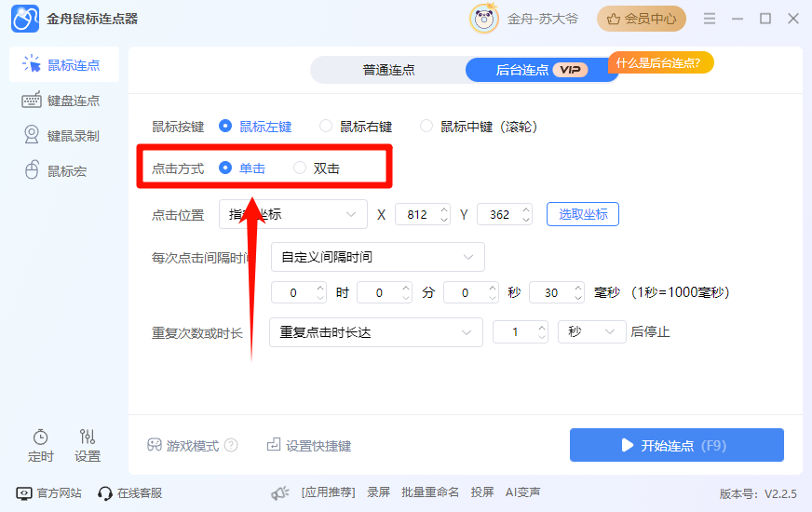Click the 选取坐标 button
The image size is (812, 512).
click(583, 214)
